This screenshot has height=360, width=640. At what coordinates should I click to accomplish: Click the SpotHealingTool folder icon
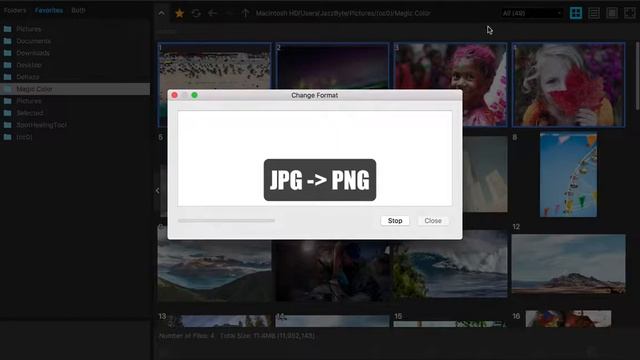tap(7, 125)
